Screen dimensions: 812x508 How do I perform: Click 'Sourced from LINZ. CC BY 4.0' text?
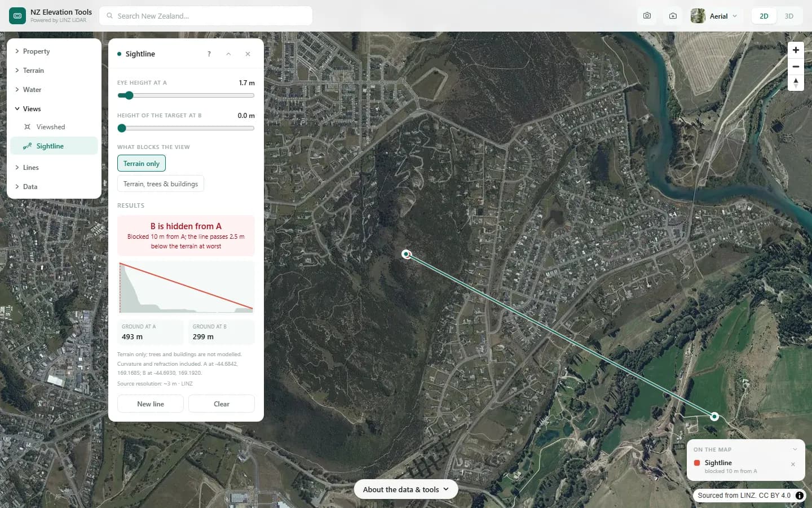click(744, 496)
